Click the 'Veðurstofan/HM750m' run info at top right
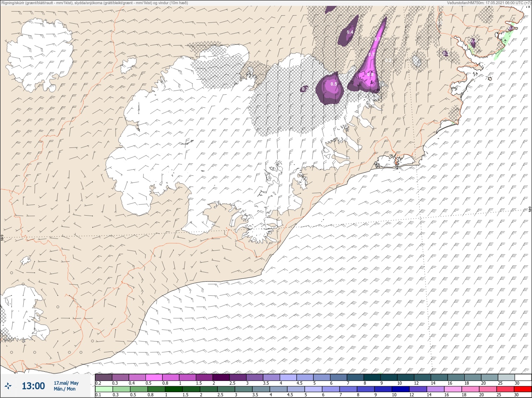The height and width of the screenshot is (398, 532). [x=489, y=3]
